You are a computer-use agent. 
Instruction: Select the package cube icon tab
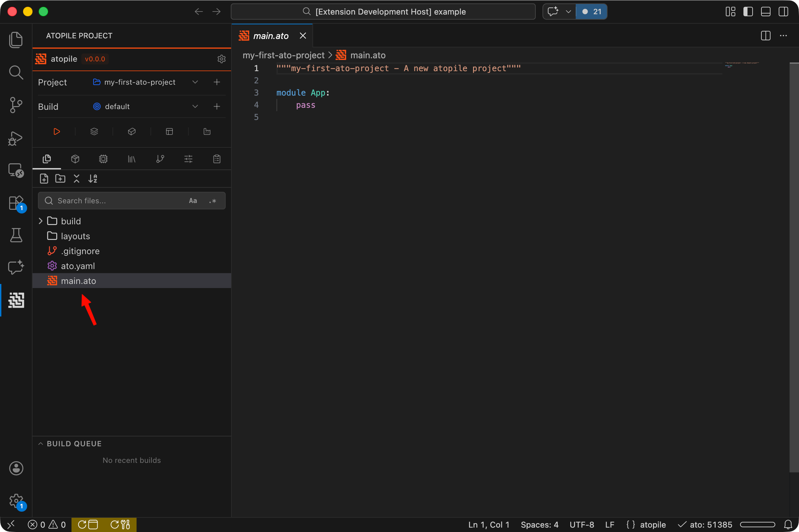click(75, 159)
